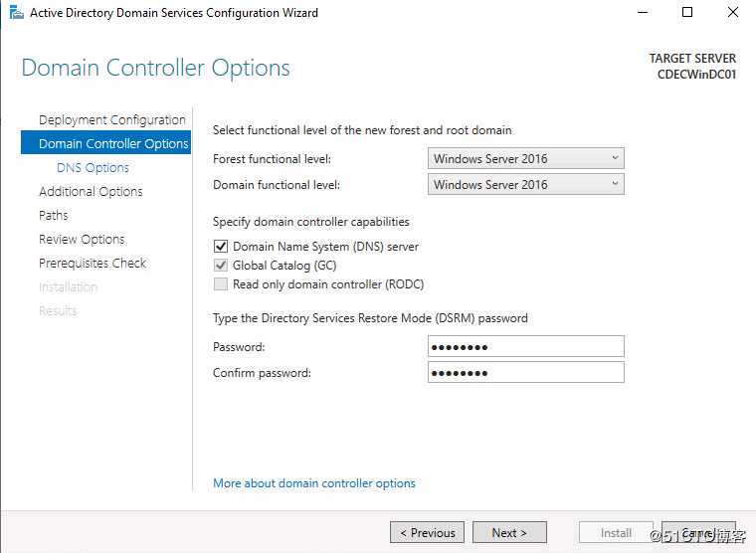Toggle the Global Catalog (GC) checkbox
This screenshot has width=756, height=553.
tap(221, 266)
